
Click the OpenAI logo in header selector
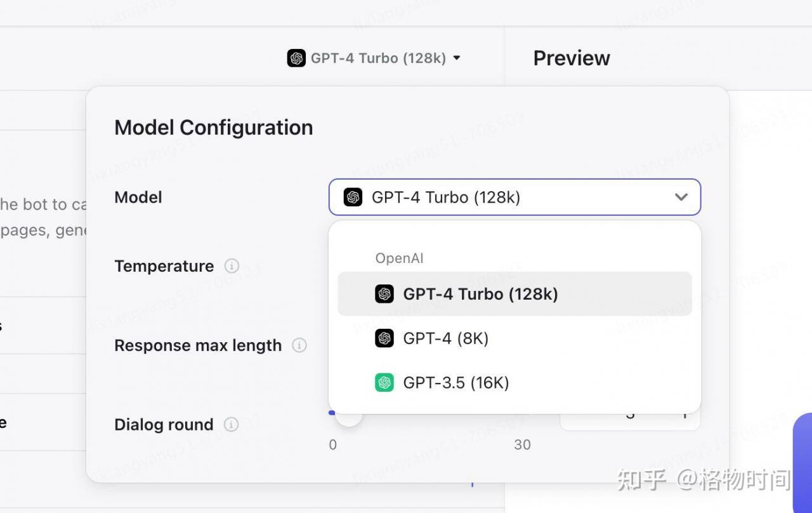pos(296,58)
